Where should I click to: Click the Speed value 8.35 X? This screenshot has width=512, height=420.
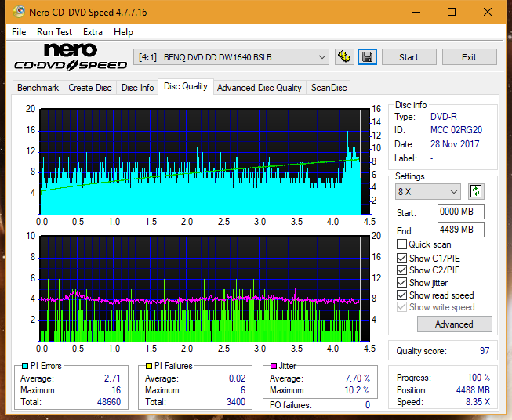[x=478, y=402]
